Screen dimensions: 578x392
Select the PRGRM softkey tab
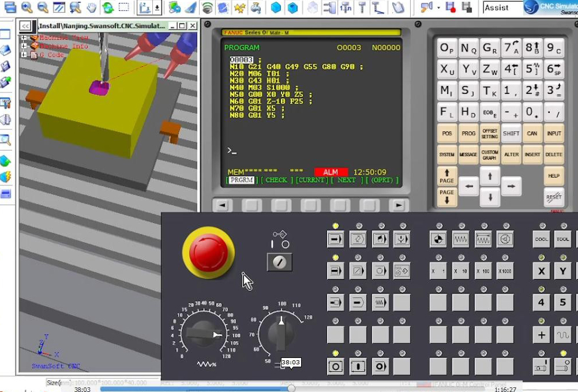(x=242, y=180)
